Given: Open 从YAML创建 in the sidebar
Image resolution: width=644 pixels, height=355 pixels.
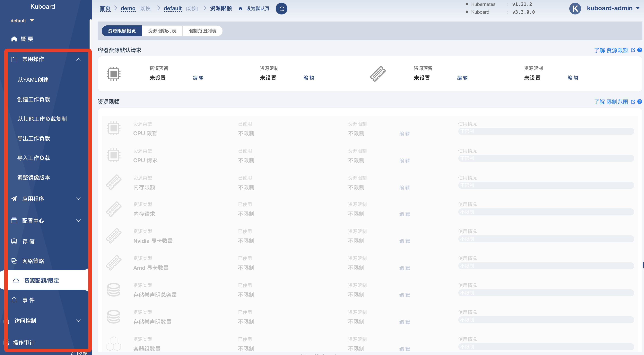Looking at the screenshot, I should click(x=33, y=80).
